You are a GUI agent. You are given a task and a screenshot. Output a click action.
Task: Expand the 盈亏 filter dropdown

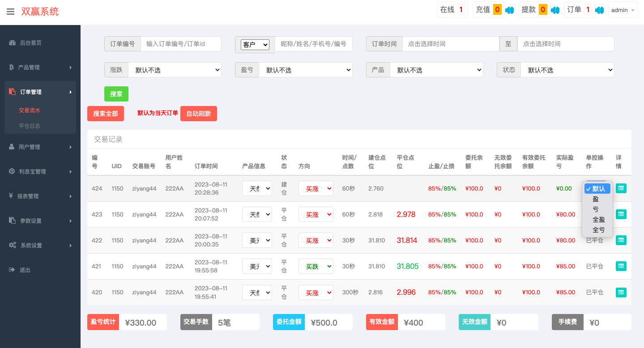pyautogui.click(x=306, y=69)
